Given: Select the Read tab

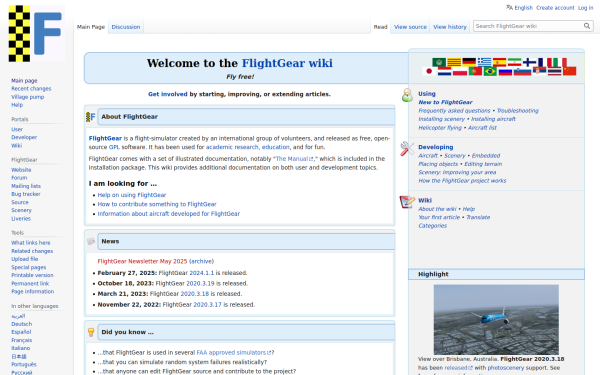Looking at the screenshot, I should (380, 27).
